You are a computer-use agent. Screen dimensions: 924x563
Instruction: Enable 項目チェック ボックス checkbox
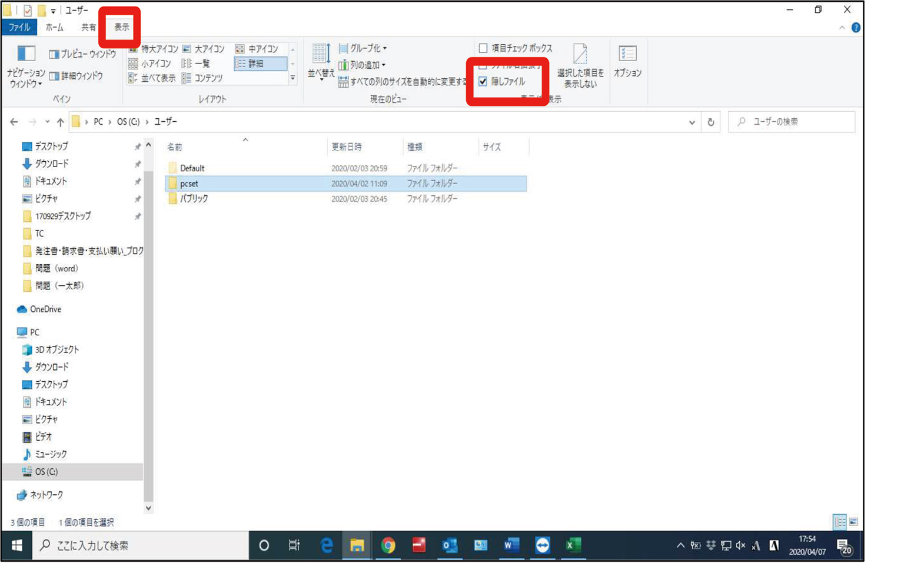tap(483, 48)
